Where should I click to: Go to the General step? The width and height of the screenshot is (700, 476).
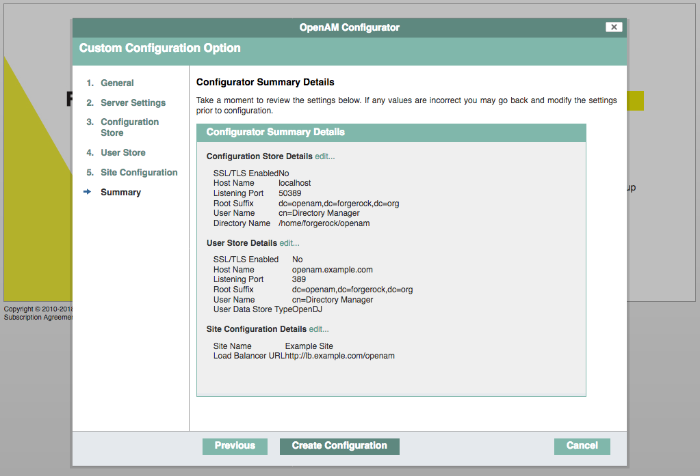tap(117, 83)
